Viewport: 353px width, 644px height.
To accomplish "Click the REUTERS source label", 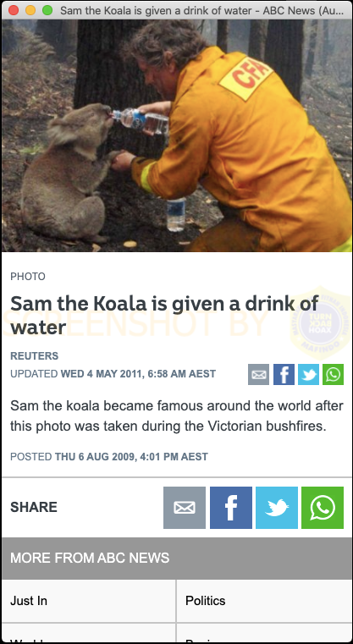I will [x=35, y=356].
